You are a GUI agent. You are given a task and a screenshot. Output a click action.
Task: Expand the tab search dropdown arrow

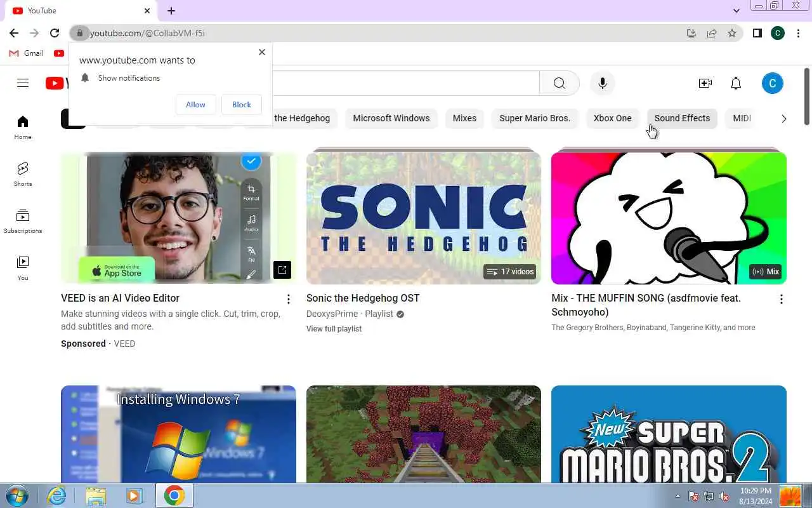click(x=737, y=11)
